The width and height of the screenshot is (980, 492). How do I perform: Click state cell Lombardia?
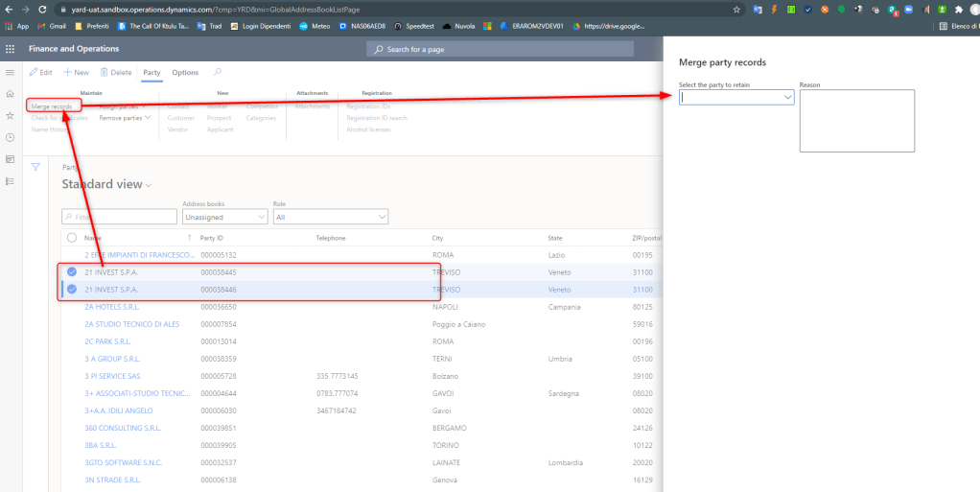point(566,462)
